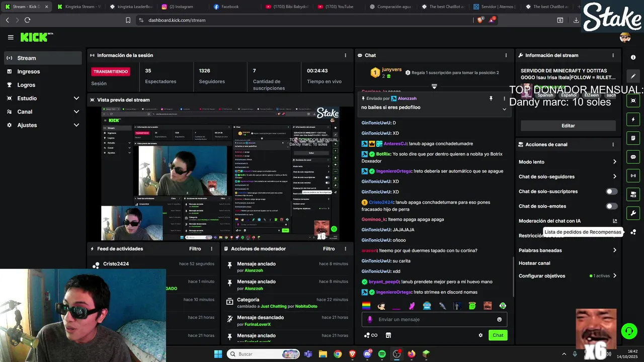Click the camera/video icon in right toolbar
644x362 pixels.
click(633, 194)
